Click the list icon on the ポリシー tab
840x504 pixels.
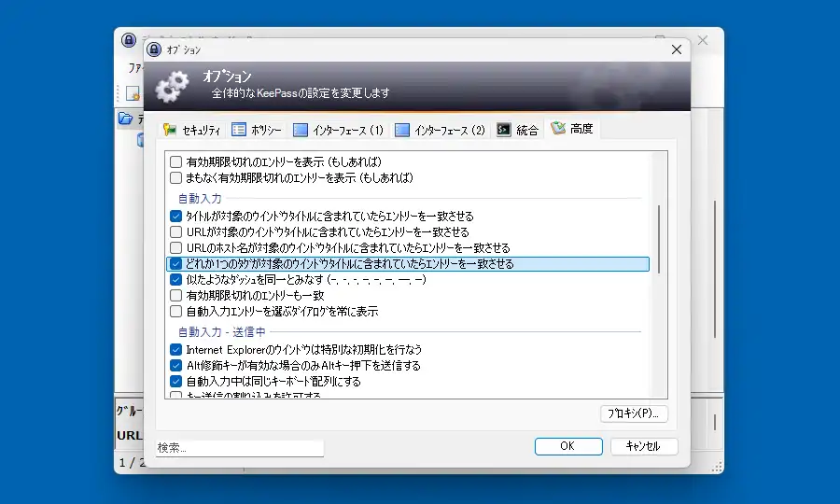click(239, 130)
